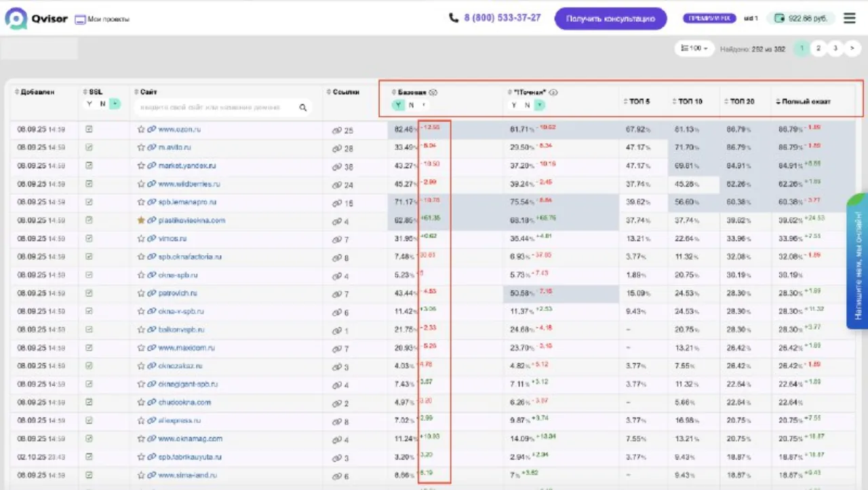The height and width of the screenshot is (490, 868).
Task: Select results page 1
Action: (802, 48)
